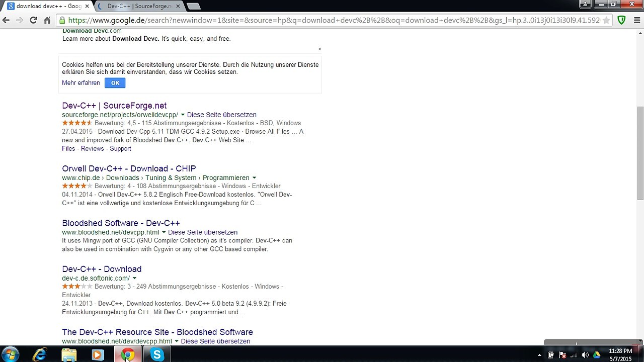Image resolution: width=644 pixels, height=362 pixels.
Task: Click the SourceForge rating stars row
Action: coord(77,123)
